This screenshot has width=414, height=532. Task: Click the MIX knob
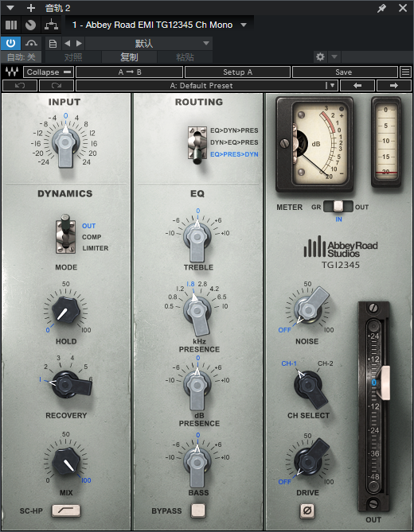pyautogui.click(x=65, y=461)
